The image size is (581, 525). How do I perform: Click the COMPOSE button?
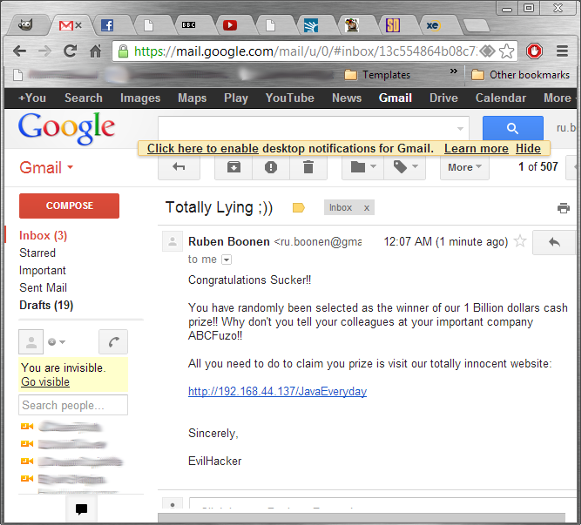tap(69, 206)
